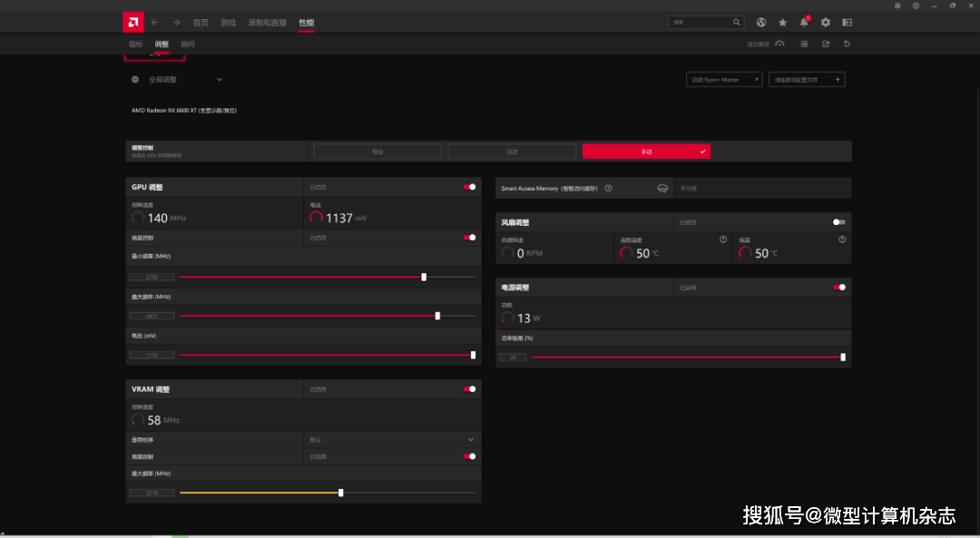Click the fan speed 0 RPM gauge
Viewport: 980px width, 538px height.
click(x=507, y=252)
